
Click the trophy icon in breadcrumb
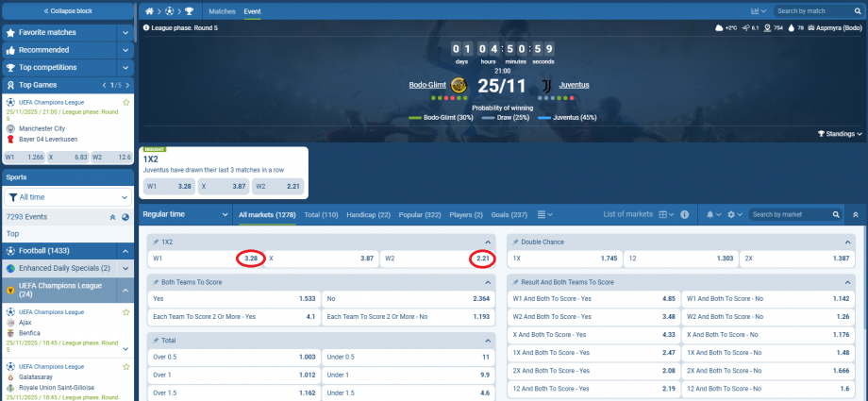[x=190, y=11]
